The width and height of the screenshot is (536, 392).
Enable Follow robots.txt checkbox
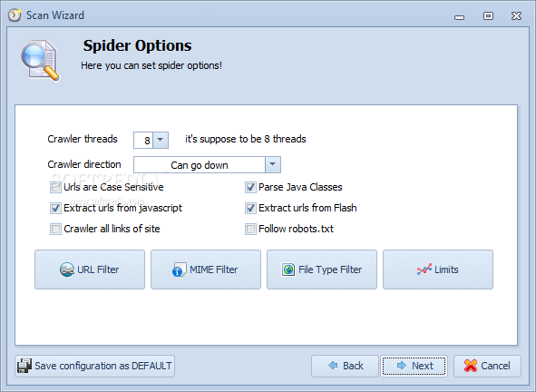pos(250,229)
